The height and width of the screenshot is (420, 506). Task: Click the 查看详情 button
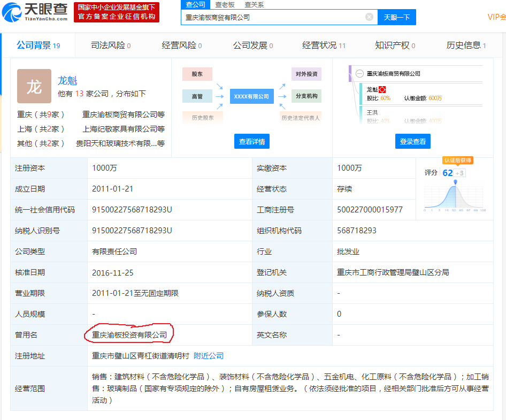(x=252, y=141)
